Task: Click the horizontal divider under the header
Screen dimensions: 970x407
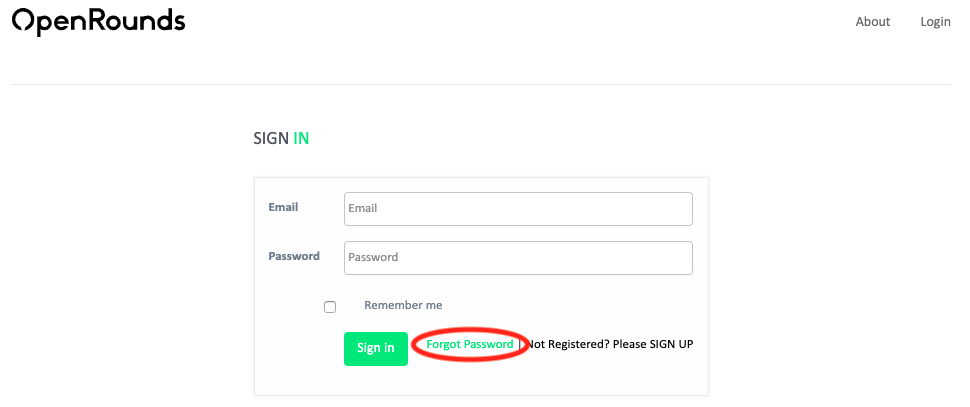Action: click(x=480, y=84)
